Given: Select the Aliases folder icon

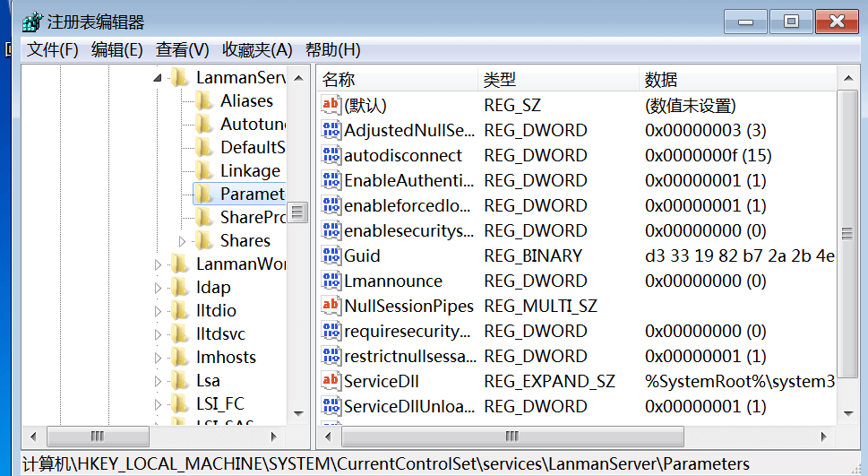Looking at the screenshot, I should click(x=205, y=100).
